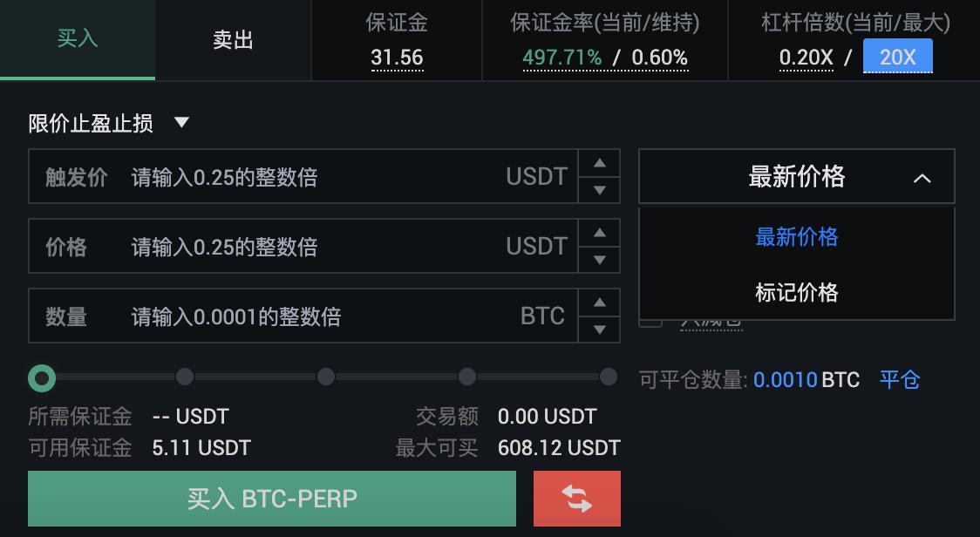980x537 pixels.
Task: Open the 限价止盈止损 order type dropdown
Action: 108,123
